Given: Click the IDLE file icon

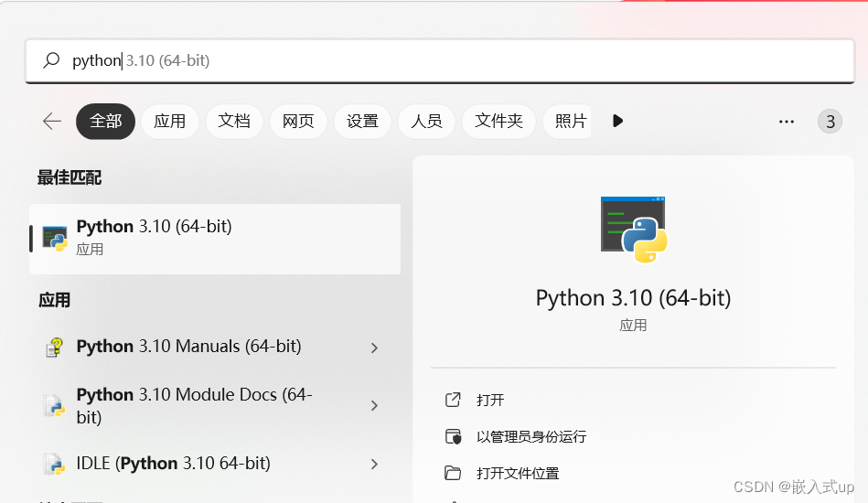Looking at the screenshot, I should (x=54, y=464).
